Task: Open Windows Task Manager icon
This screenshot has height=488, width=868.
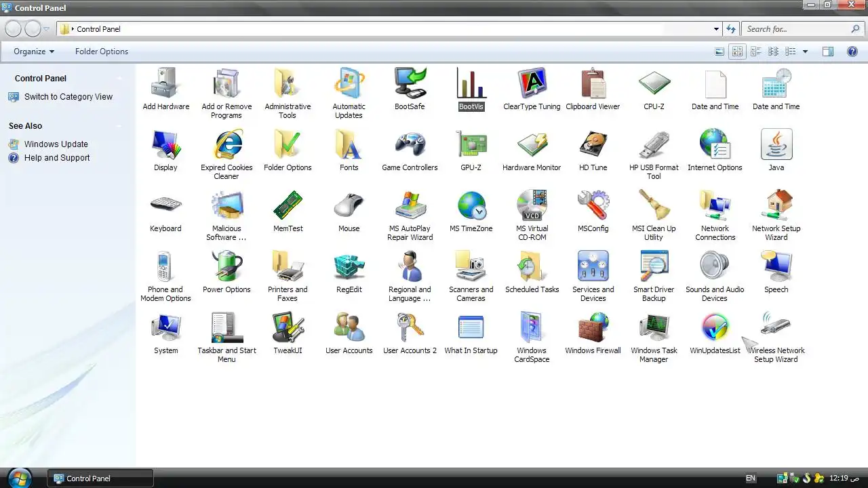Action: pyautogui.click(x=654, y=338)
